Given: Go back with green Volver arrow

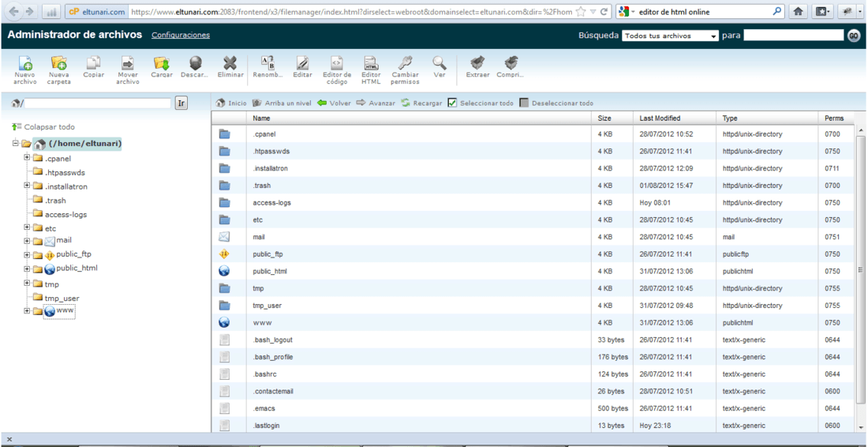Looking at the screenshot, I should (335, 103).
